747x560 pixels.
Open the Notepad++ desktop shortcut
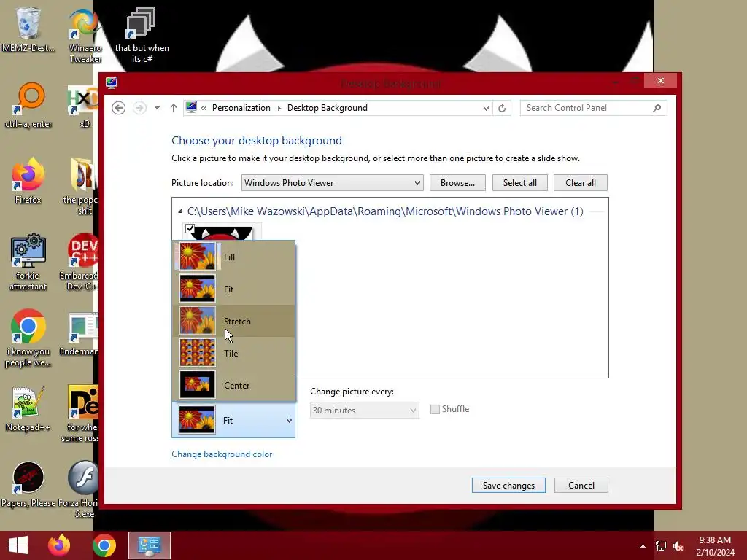pos(28,408)
